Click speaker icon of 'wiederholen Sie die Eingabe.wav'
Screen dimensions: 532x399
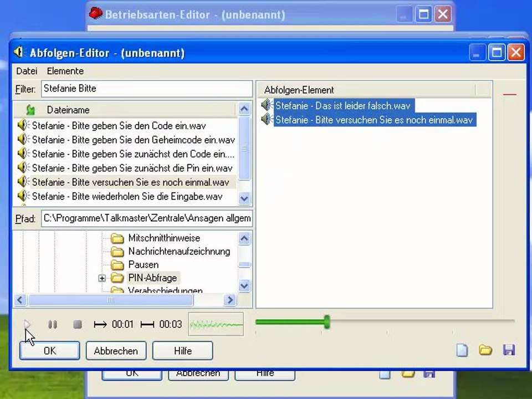23,196
